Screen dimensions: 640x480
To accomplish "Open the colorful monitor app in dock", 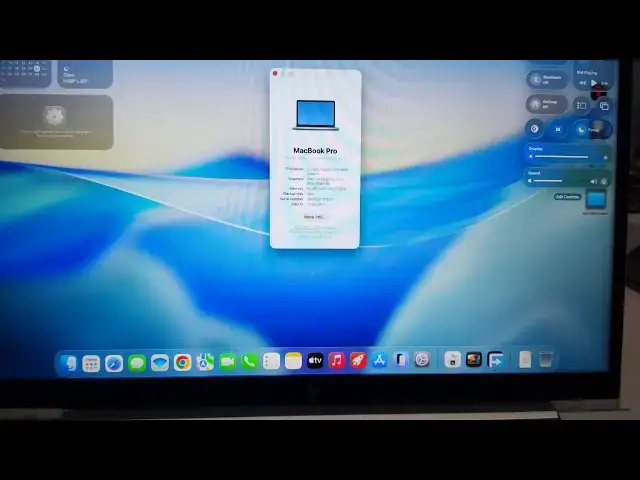I will click(x=473, y=359).
